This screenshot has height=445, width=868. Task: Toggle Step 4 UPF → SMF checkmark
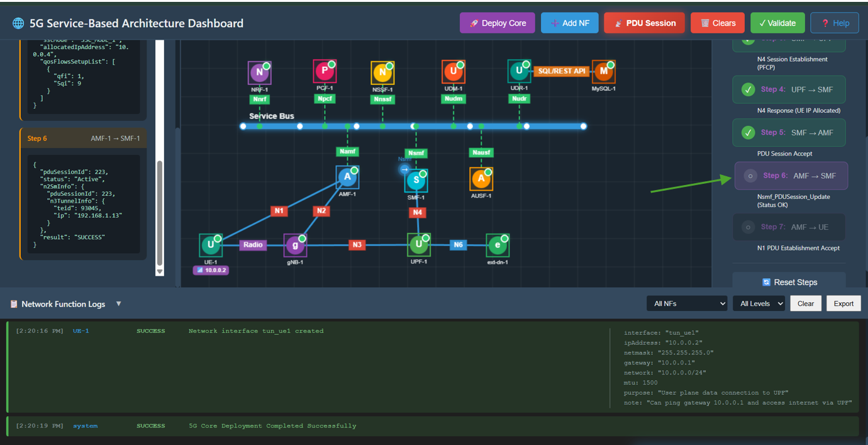(x=748, y=90)
